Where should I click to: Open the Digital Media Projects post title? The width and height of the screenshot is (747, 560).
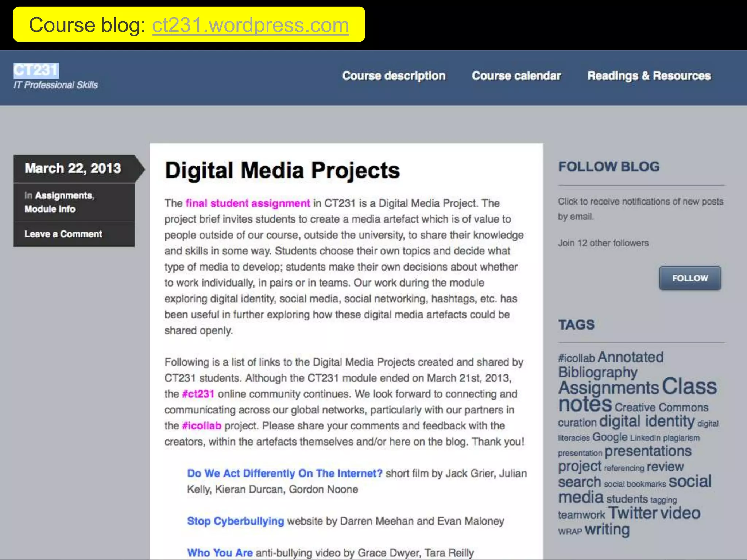point(282,170)
